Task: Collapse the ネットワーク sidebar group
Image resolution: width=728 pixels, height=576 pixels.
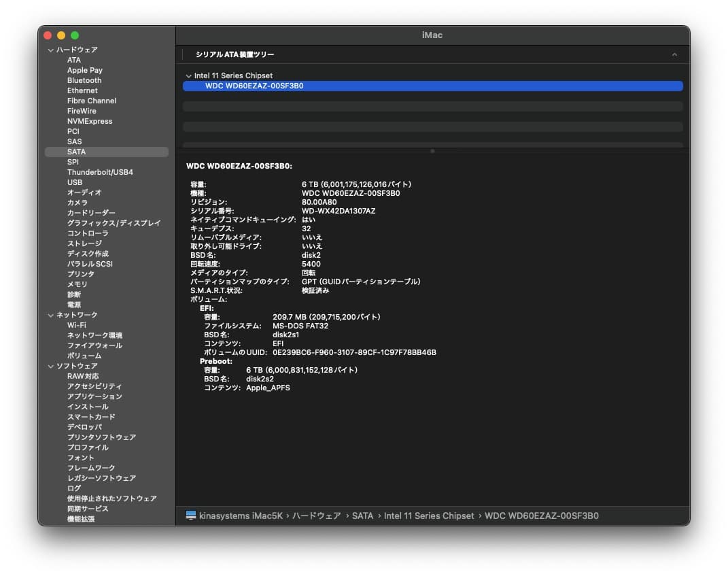Action: click(x=50, y=314)
